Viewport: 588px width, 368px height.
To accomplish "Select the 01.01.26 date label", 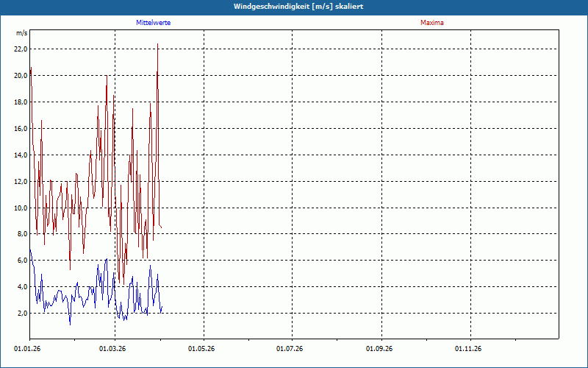I will tap(27, 348).
